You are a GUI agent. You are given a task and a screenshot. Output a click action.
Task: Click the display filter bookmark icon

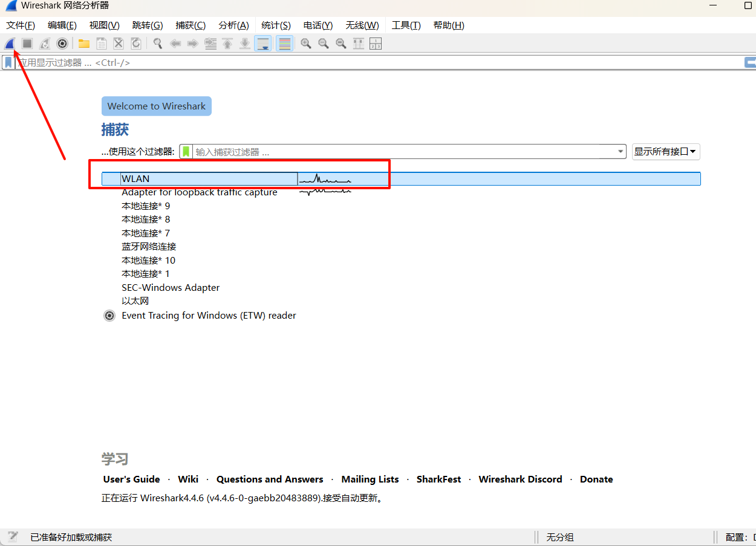(8, 62)
